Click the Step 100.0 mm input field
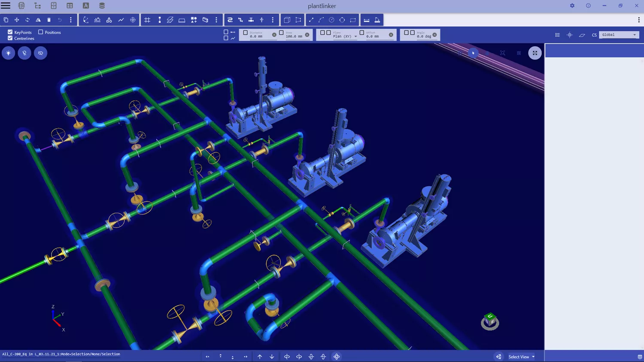Viewport: 644px width, 362px height. pos(294,36)
